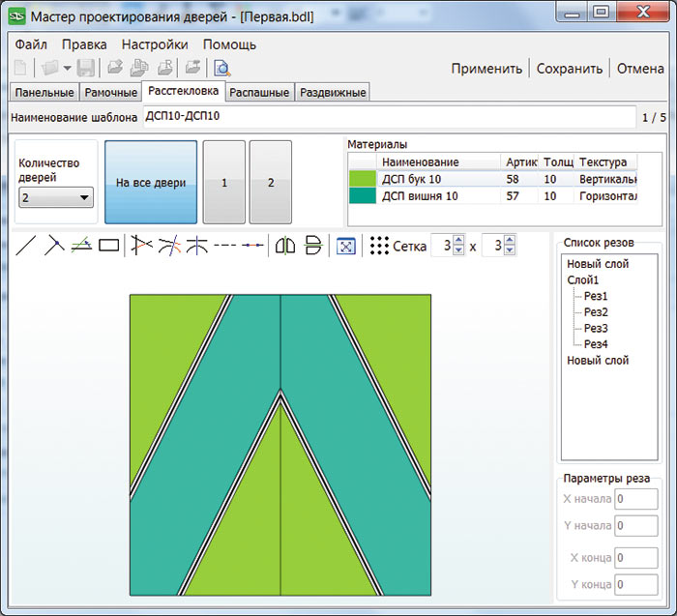Viewport: 677px width, 616px height.
Task: Select the angled polyline cut tool
Action: pos(54,246)
